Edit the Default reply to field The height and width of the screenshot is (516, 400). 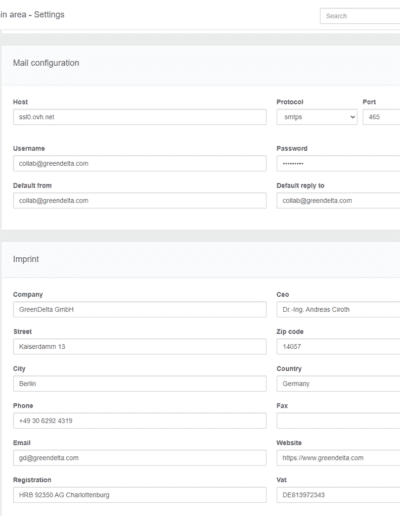click(x=338, y=201)
